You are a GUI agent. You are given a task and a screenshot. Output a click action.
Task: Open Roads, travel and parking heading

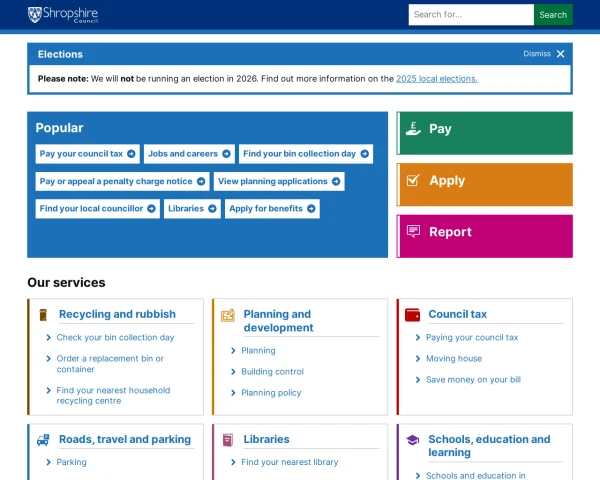click(x=125, y=439)
